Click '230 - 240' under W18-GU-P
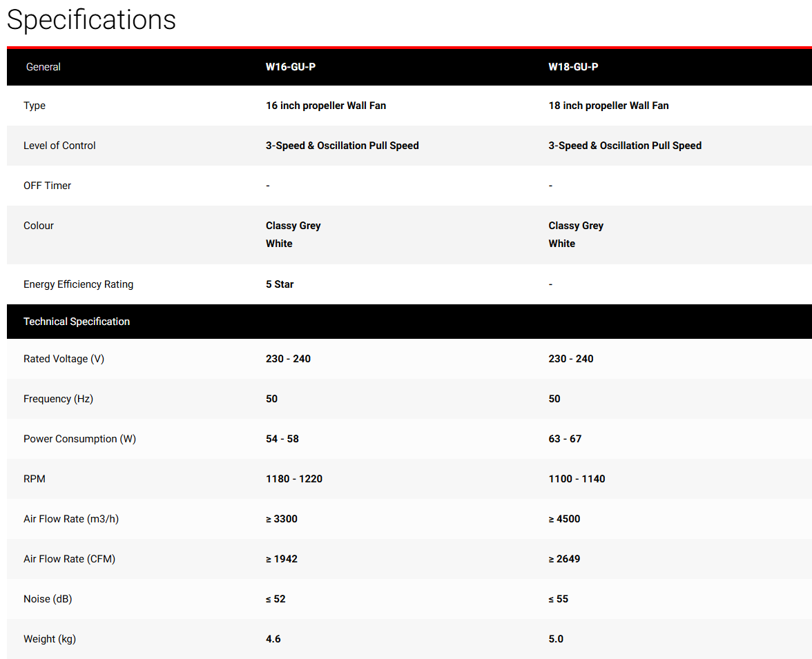Image resolution: width=812 pixels, height=659 pixels. pyautogui.click(x=570, y=359)
